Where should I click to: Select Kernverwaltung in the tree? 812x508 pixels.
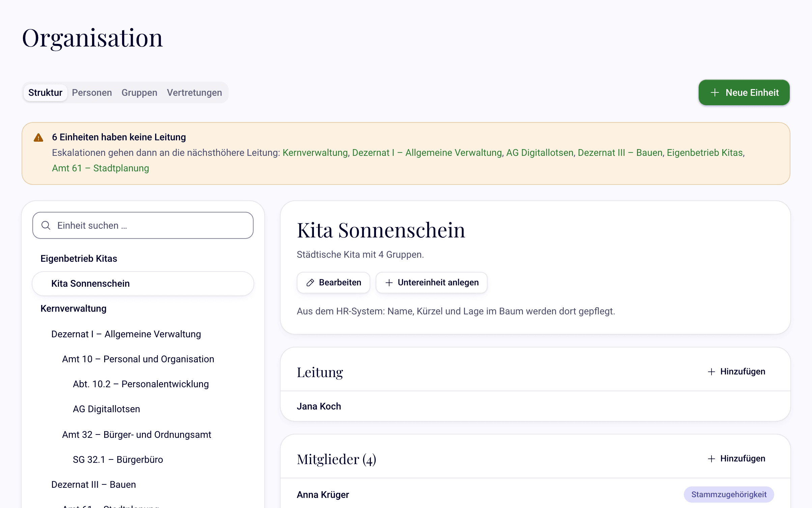click(143, 309)
